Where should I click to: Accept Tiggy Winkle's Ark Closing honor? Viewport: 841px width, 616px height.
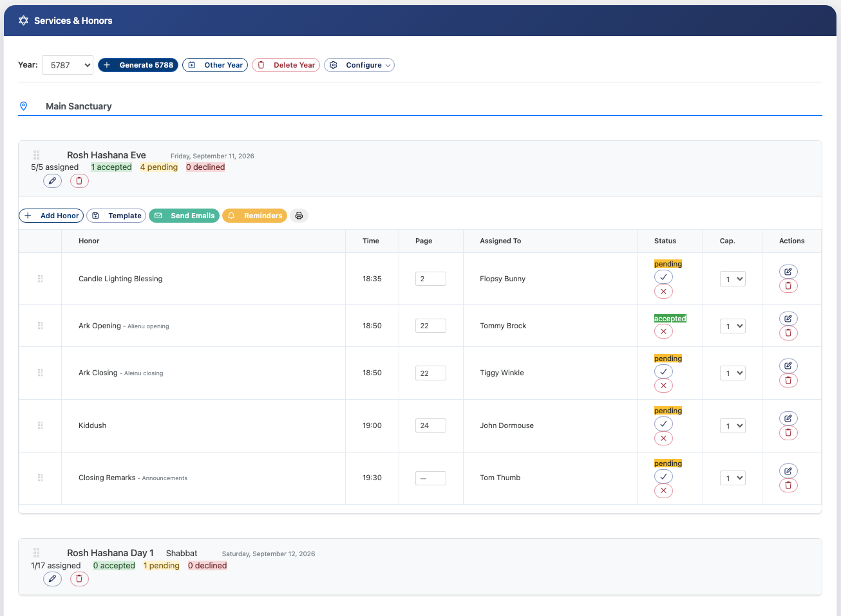pos(663,371)
